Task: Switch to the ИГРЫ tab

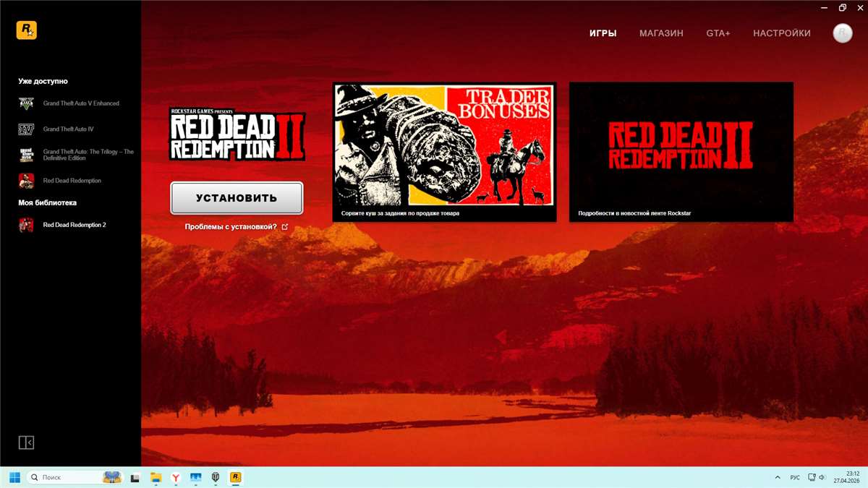Action: tap(603, 33)
